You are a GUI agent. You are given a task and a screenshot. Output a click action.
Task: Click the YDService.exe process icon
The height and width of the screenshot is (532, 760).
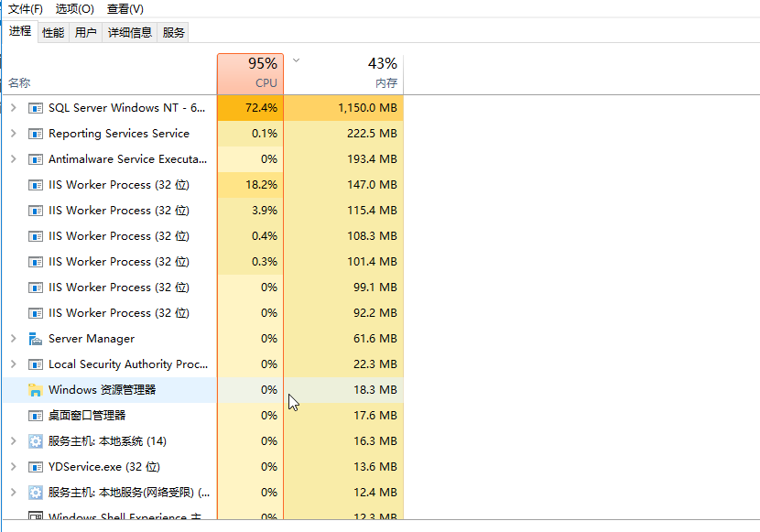point(36,467)
